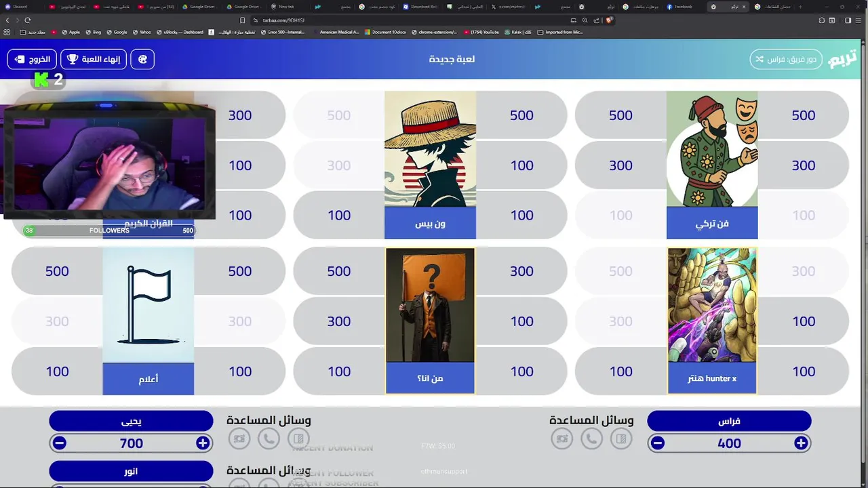Click the shuffle icon in team turn badge

(x=759, y=59)
